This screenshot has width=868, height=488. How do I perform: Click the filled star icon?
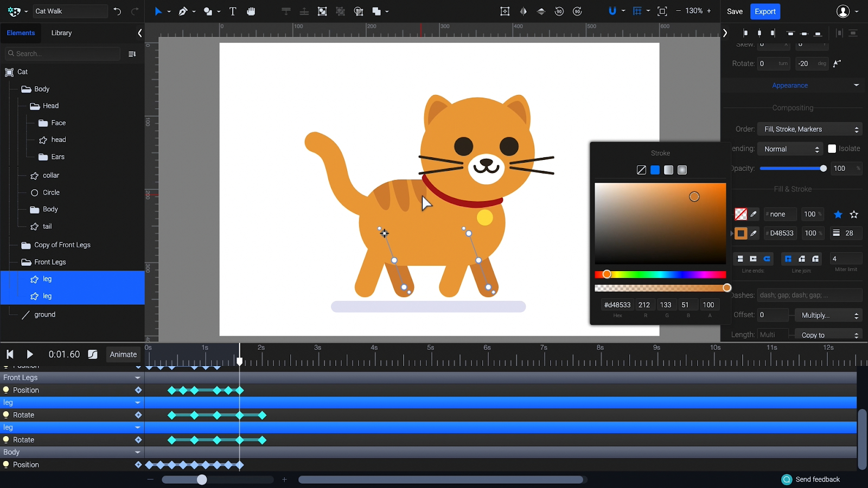coord(838,215)
